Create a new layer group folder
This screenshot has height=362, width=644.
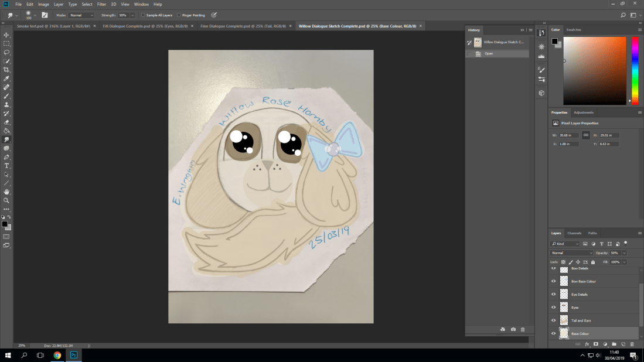(x=614, y=344)
